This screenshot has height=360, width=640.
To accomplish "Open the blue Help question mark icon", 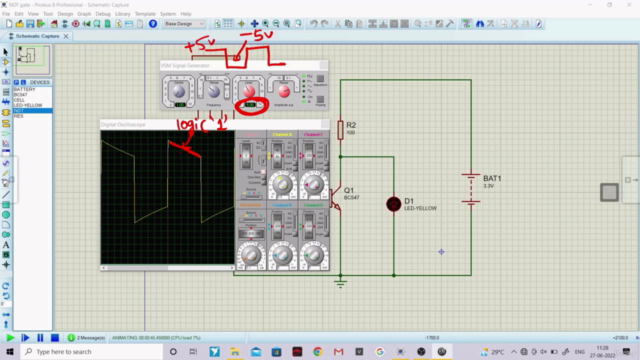I will tap(153, 24).
